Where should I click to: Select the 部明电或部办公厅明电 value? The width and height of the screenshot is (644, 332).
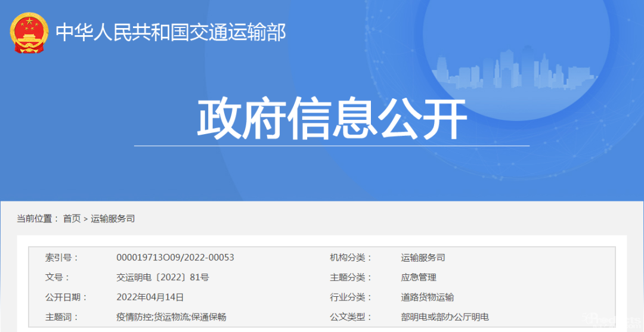click(x=445, y=317)
